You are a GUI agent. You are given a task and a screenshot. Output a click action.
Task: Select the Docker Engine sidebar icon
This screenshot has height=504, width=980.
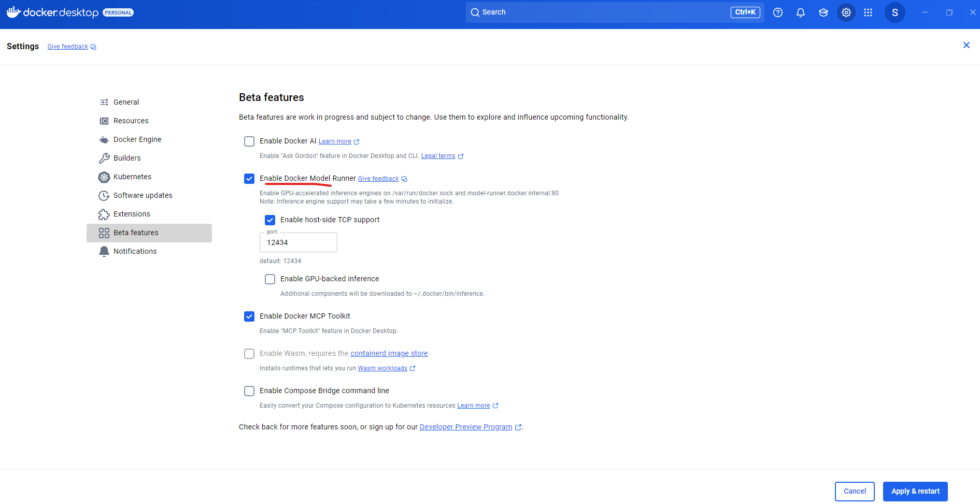coord(104,139)
